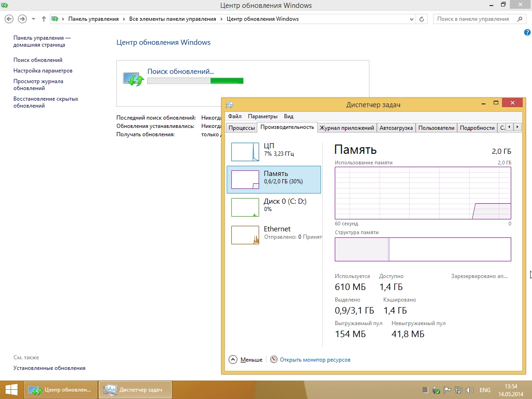This screenshot has width=532, height=399.
Task: Click the memory structure bar
Action: coord(423,249)
